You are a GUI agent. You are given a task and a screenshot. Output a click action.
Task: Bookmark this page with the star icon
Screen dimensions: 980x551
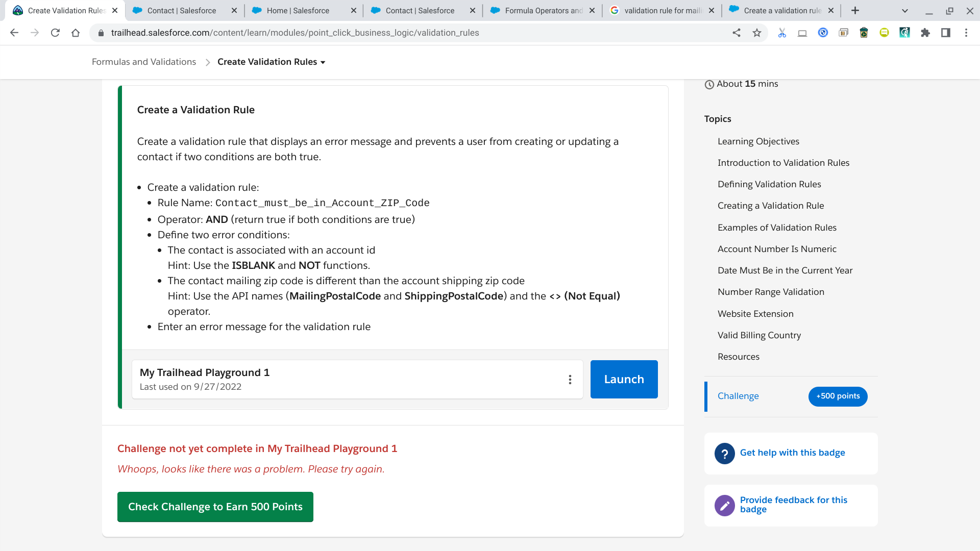coord(757,33)
